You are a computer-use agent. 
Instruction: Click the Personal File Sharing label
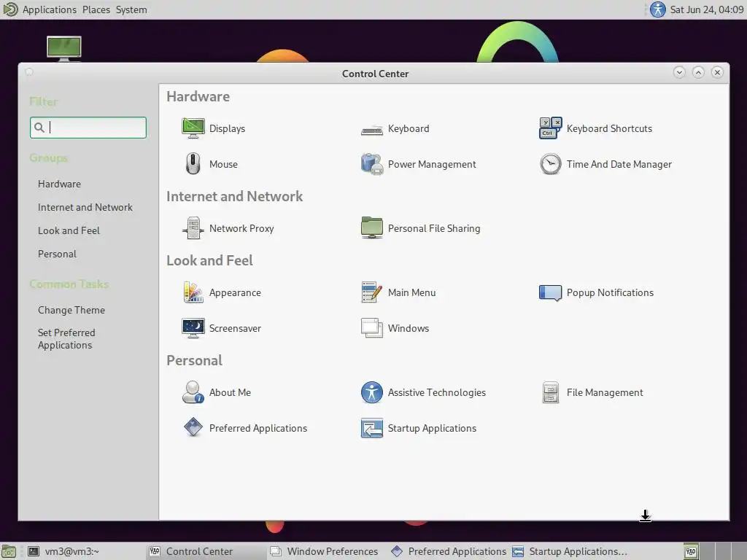(434, 228)
